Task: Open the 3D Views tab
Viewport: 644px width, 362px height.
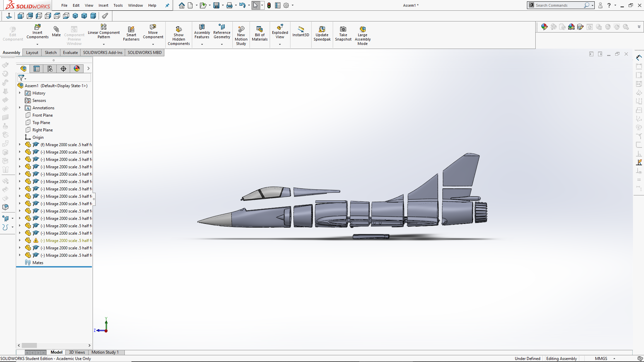Action: click(77, 352)
